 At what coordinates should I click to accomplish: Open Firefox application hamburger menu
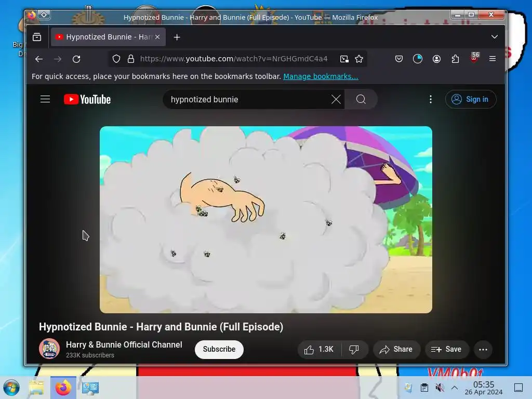493,59
